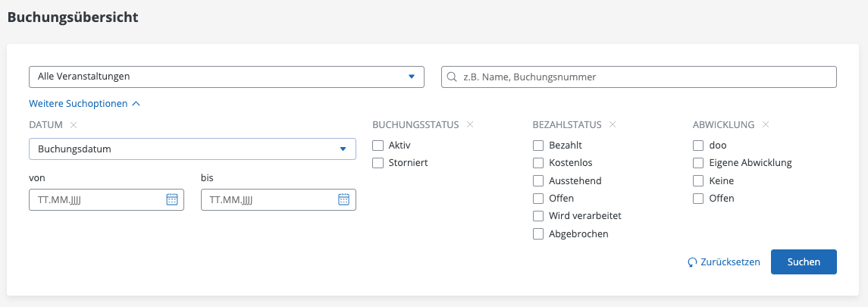The width and height of the screenshot is (868, 307).
Task: Clear the Abwicklung filter with X
Action: tap(766, 125)
